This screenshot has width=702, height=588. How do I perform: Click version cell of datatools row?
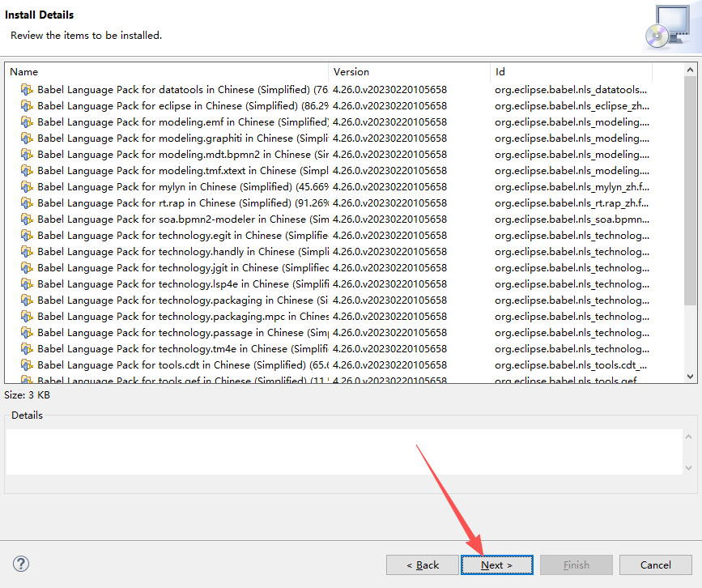[389, 90]
